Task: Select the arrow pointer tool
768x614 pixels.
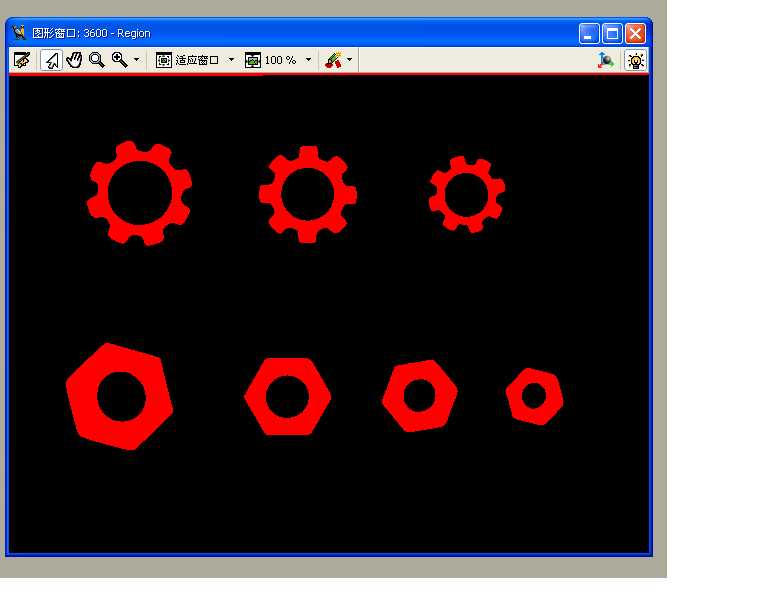Action: tap(51, 60)
